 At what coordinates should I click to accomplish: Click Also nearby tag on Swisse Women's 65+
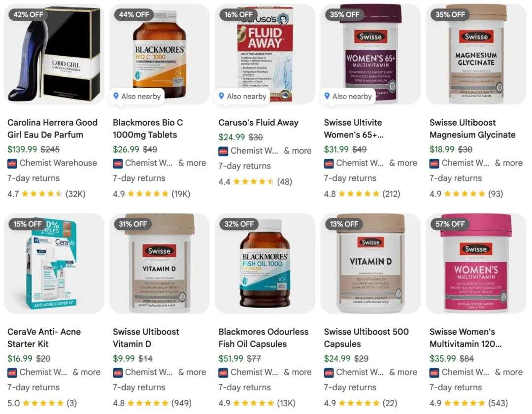pyautogui.click(x=348, y=97)
